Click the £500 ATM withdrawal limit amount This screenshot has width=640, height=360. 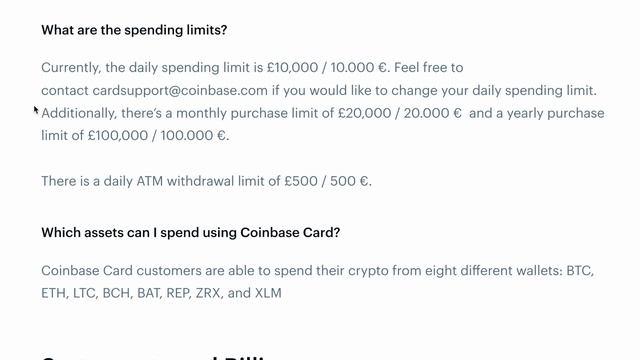coord(301,181)
